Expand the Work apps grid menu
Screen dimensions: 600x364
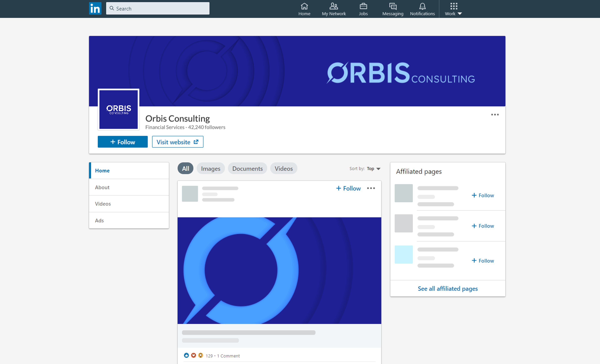453,9
